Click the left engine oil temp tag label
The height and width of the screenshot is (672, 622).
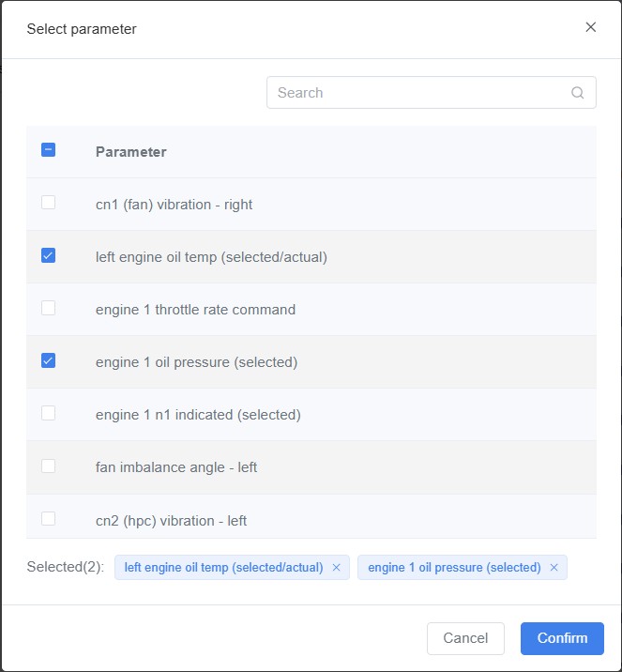(223, 568)
